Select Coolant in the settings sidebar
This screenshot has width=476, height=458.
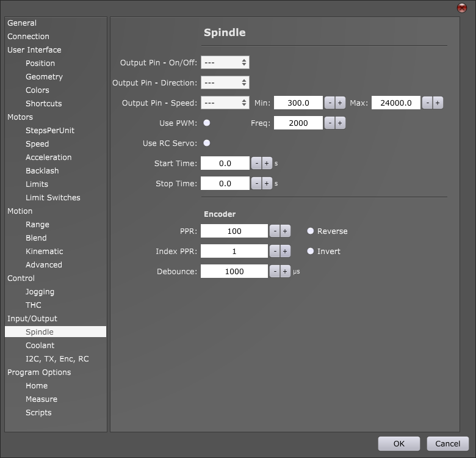(40, 346)
